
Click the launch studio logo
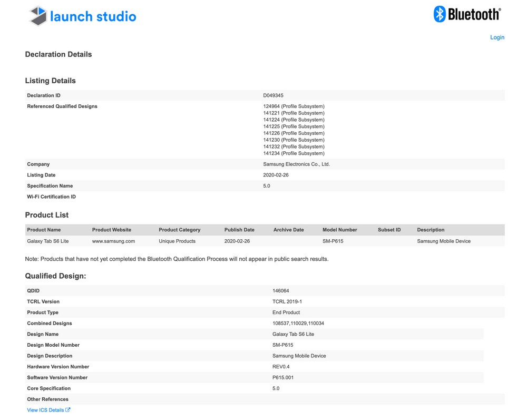click(x=83, y=16)
